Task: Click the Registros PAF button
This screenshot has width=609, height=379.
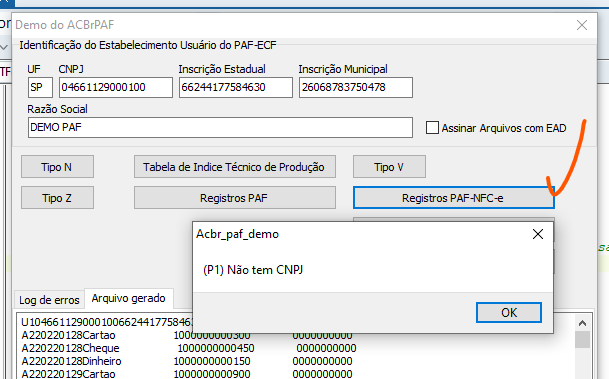Action: point(235,198)
